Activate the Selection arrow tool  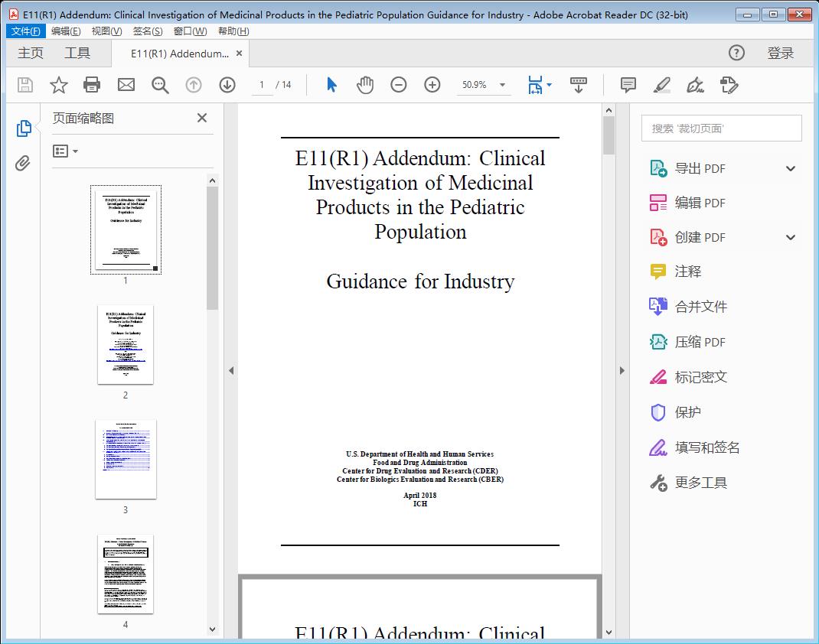click(x=331, y=85)
